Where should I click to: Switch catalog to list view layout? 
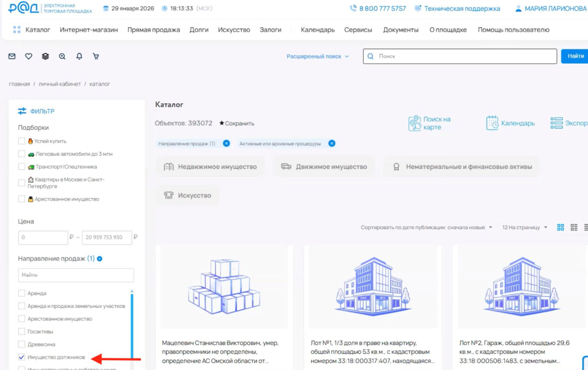(574, 227)
